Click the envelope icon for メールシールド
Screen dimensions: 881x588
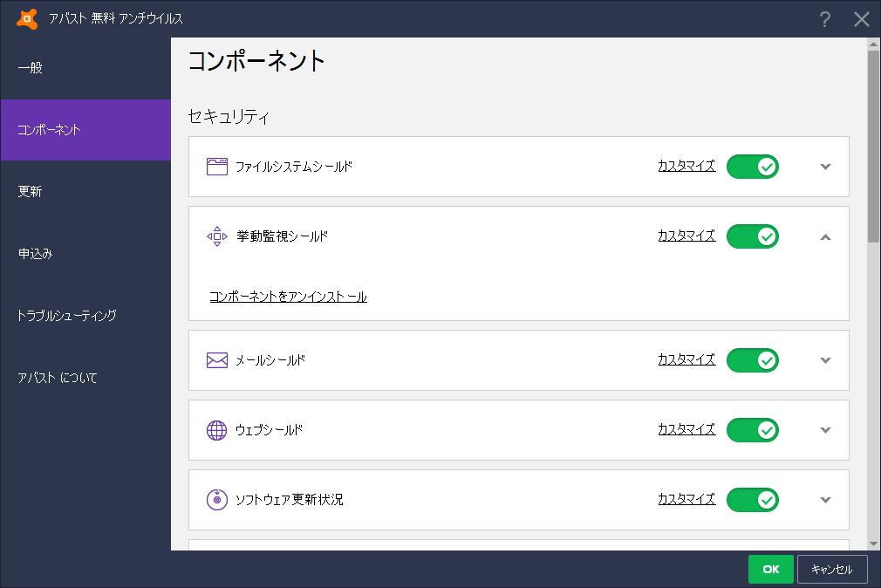coord(216,359)
